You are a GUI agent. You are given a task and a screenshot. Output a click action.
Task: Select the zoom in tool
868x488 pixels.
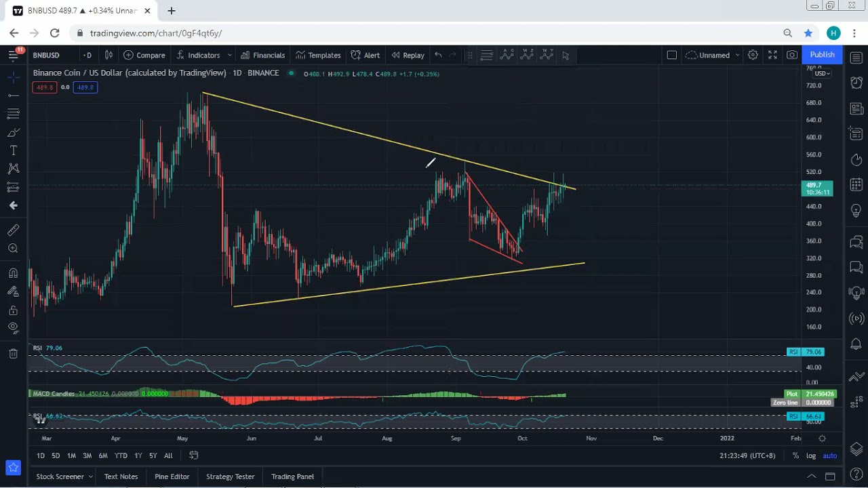[13, 249]
